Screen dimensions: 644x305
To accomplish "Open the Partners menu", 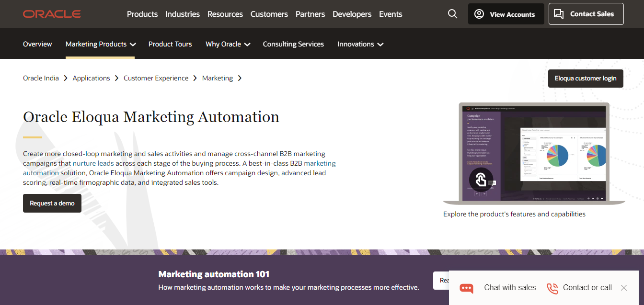I will click(x=310, y=14).
